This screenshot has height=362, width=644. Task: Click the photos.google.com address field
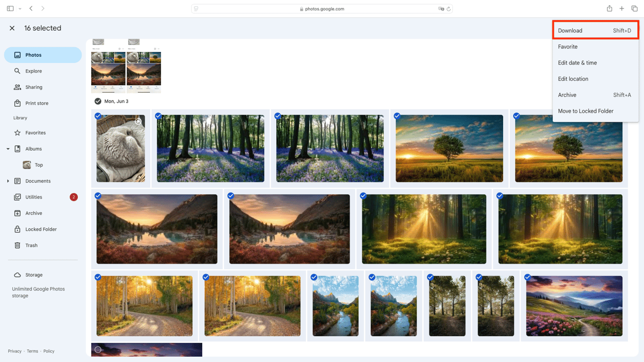coord(322,9)
